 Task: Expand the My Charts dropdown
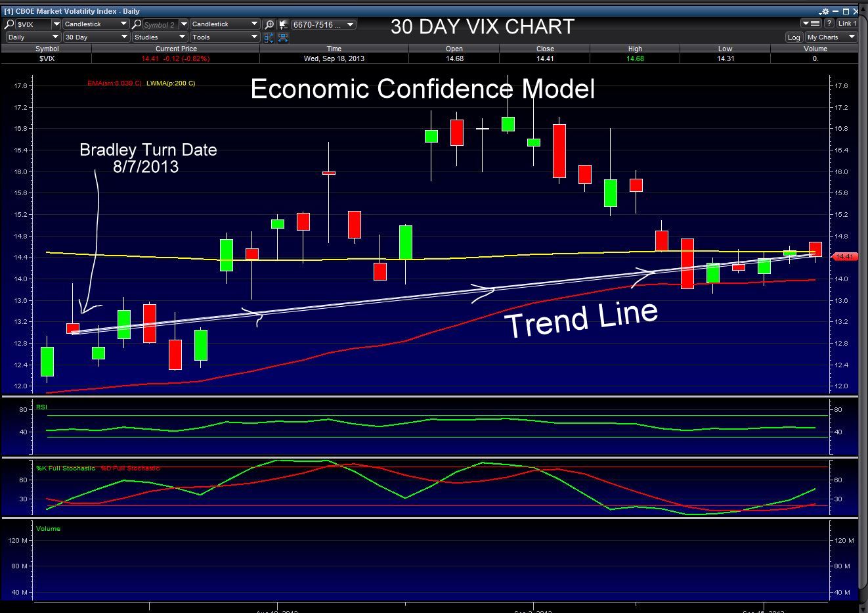(831, 37)
